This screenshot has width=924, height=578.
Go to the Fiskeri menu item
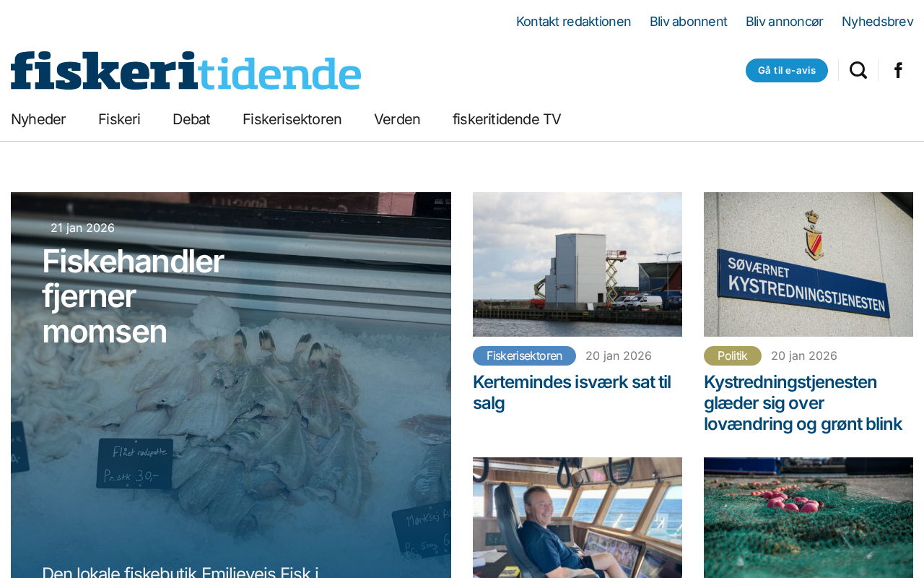(x=119, y=119)
